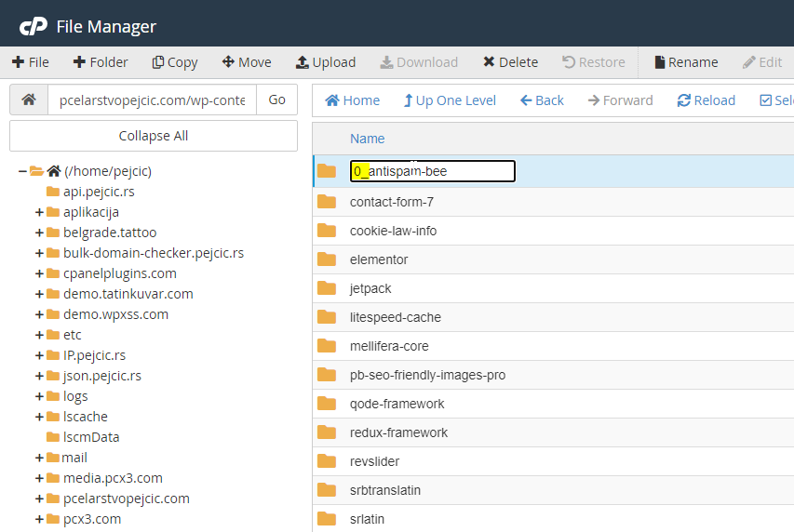The image size is (794, 532).
Task: Select the litespeed-cache folder row
Action: [x=553, y=317]
